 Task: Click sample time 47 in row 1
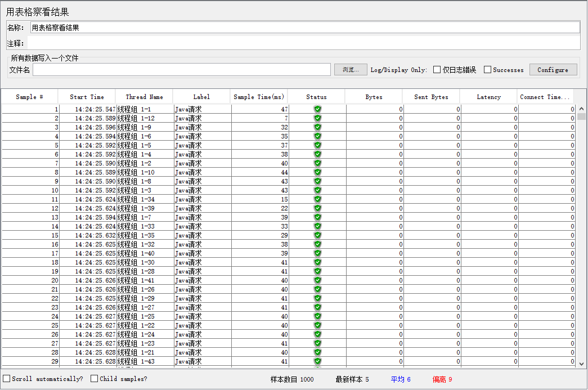pyautogui.click(x=260, y=109)
